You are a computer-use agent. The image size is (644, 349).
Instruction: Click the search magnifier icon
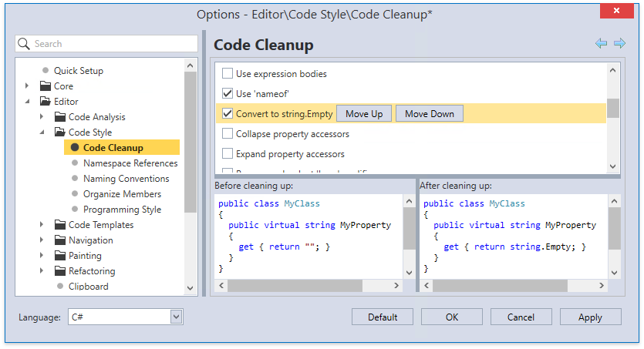[x=24, y=44]
